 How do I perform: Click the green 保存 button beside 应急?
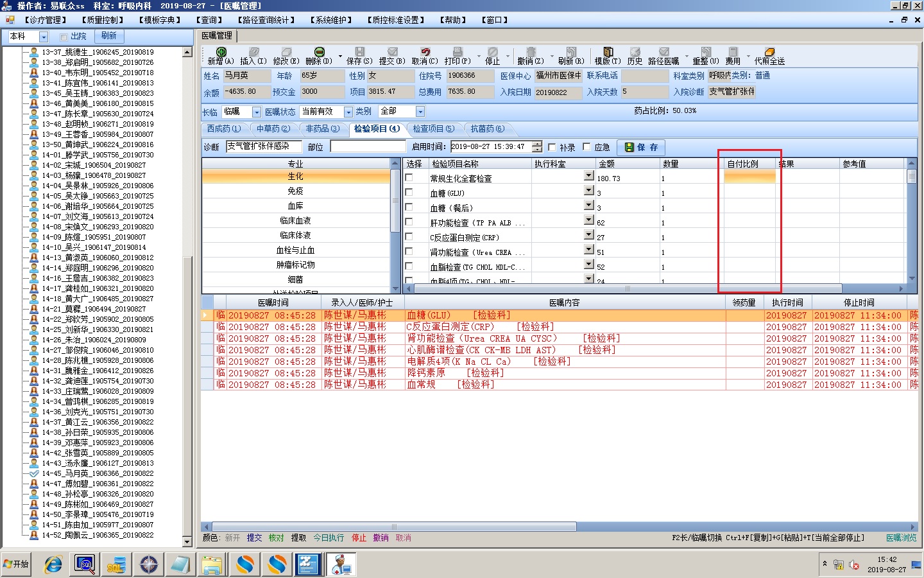click(x=641, y=147)
